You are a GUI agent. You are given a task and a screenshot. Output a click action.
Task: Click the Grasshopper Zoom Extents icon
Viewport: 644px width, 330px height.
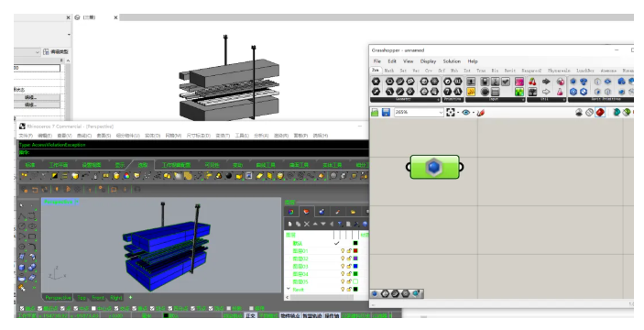coord(451,112)
